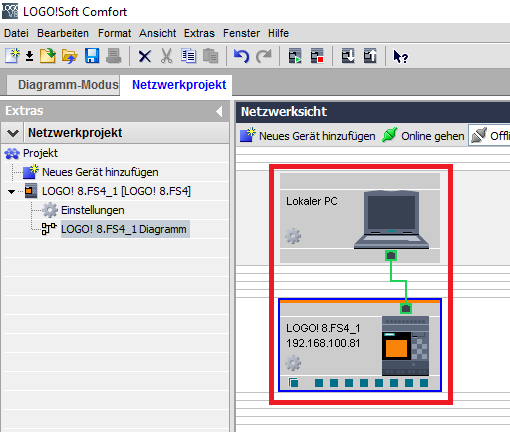The image size is (510, 432).
Task: Click Neues Gerät hinzufügen in Netzwerksicht toolbar
Action: pyautogui.click(x=307, y=136)
